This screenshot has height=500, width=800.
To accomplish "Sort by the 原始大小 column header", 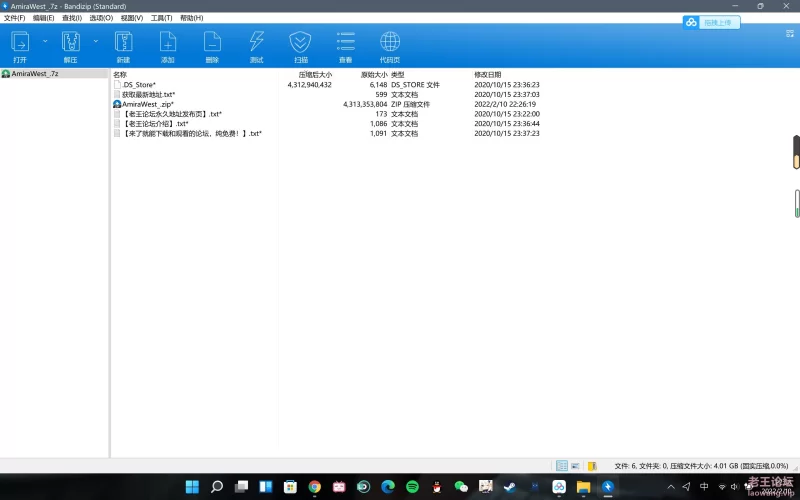I will pos(374,74).
